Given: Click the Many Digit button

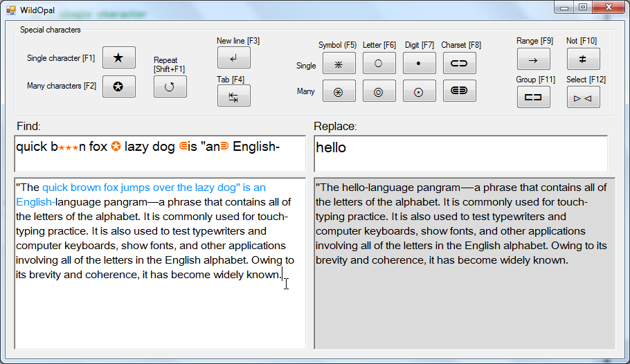Looking at the screenshot, I should tap(418, 91).
